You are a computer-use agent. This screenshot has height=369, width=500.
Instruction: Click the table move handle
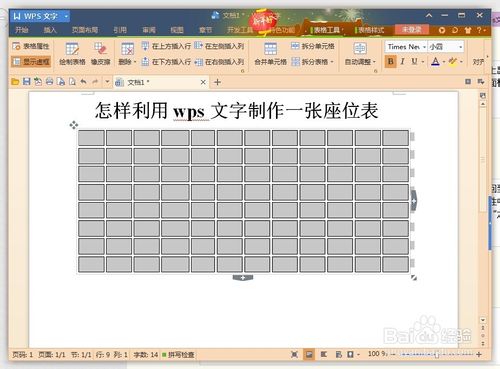pos(74,125)
